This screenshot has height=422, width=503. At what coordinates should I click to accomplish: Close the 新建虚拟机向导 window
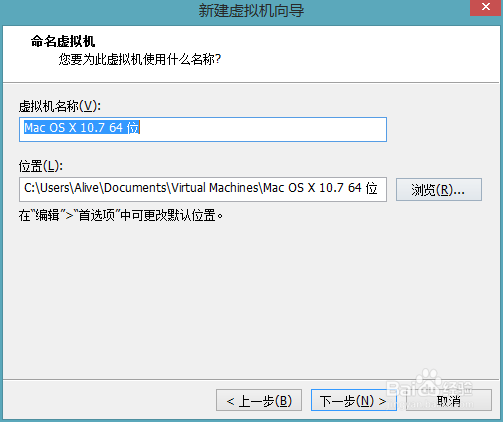pos(485,7)
